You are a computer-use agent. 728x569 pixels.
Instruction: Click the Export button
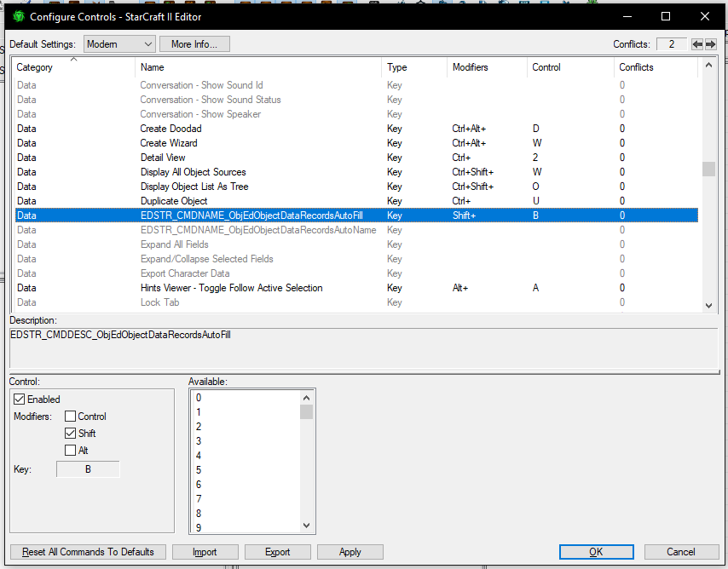277,552
